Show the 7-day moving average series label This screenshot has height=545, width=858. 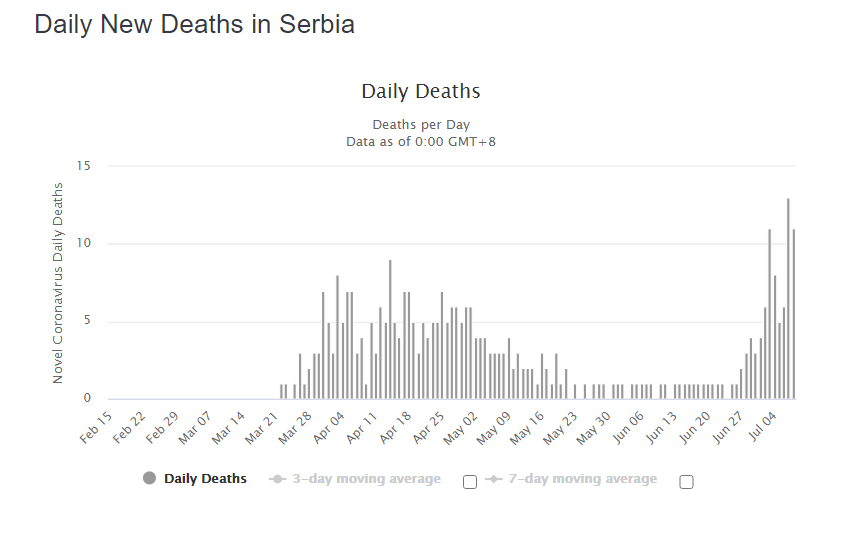(582, 479)
